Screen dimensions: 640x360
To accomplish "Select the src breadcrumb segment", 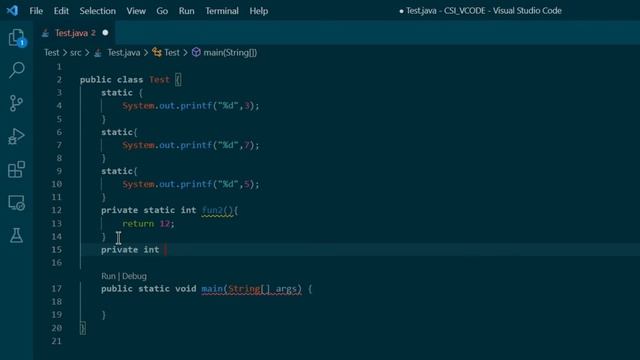I will (76, 53).
